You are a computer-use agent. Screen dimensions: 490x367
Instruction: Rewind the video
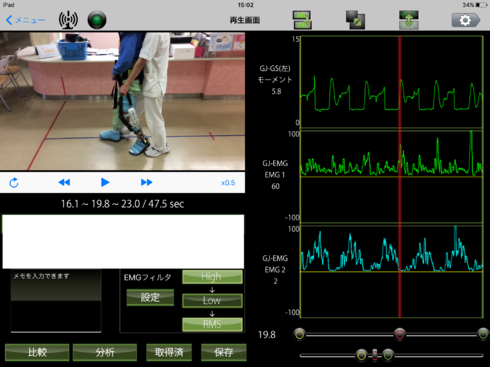point(64,182)
